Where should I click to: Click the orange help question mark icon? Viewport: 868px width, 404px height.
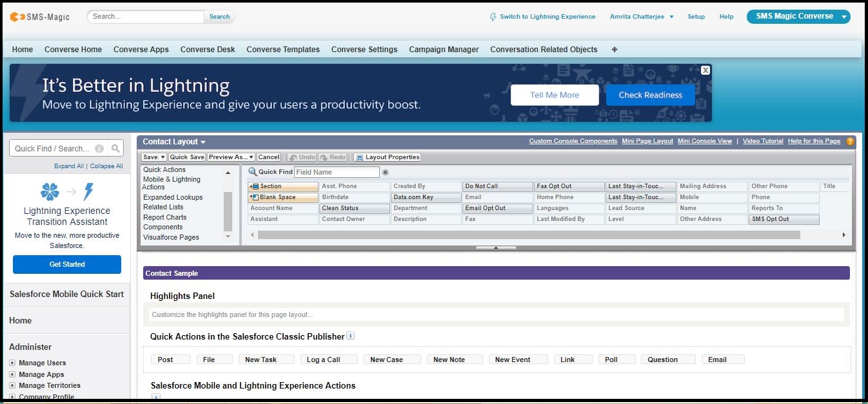coord(850,141)
